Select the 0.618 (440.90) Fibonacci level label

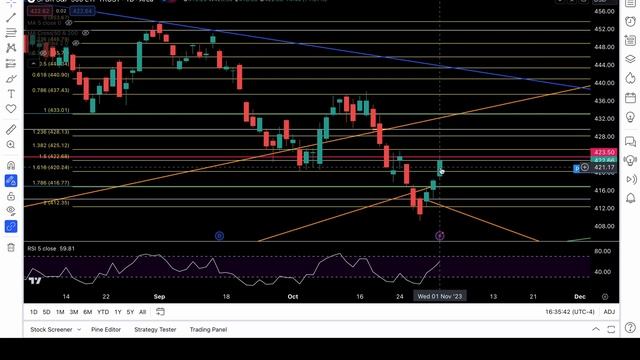point(51,75)
